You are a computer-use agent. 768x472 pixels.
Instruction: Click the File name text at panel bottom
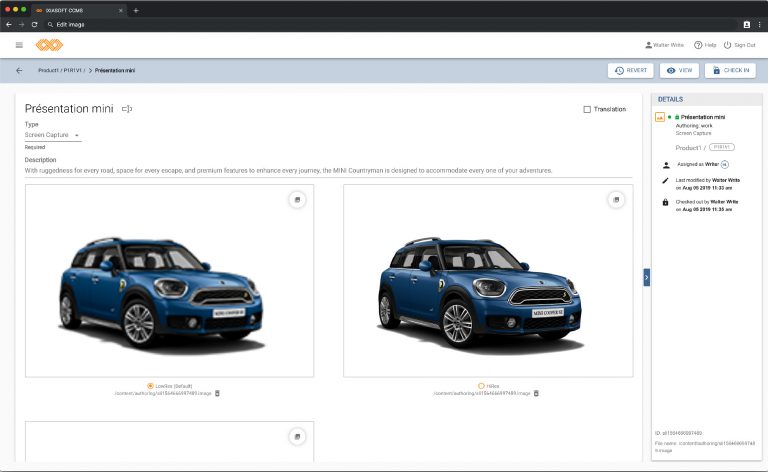tap(705, 447)
